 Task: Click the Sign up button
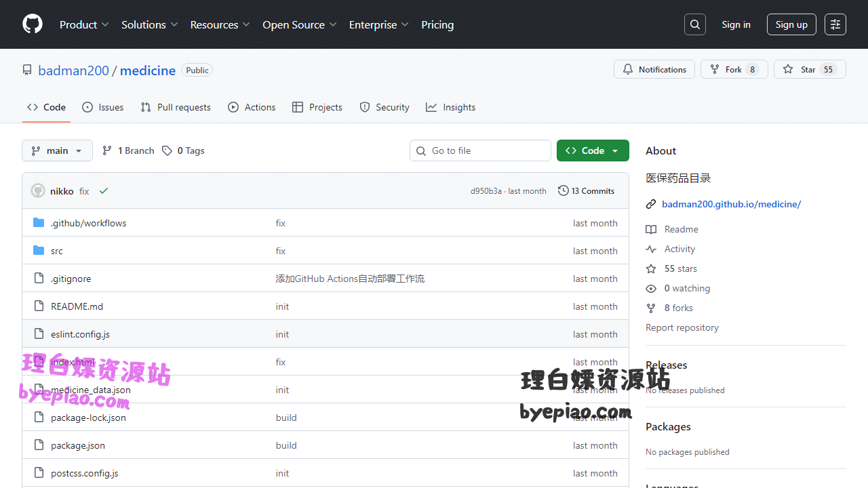tap(791, 24)
